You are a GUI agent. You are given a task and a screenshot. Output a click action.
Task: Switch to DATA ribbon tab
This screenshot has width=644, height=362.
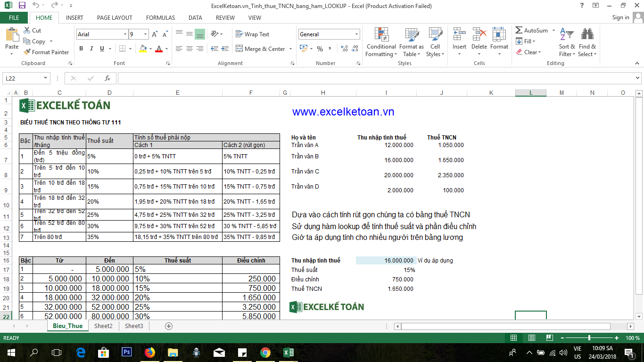click(195, 18)
